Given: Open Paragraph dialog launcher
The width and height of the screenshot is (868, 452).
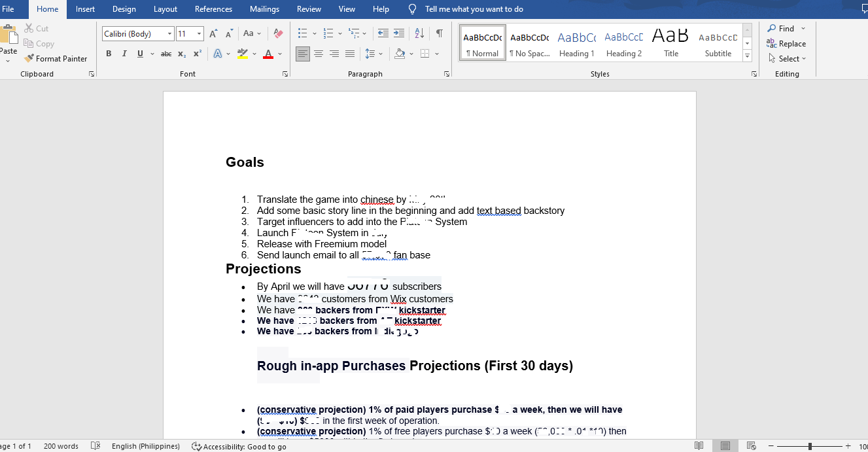Looking at the screenshot, I should coord(446,75).
